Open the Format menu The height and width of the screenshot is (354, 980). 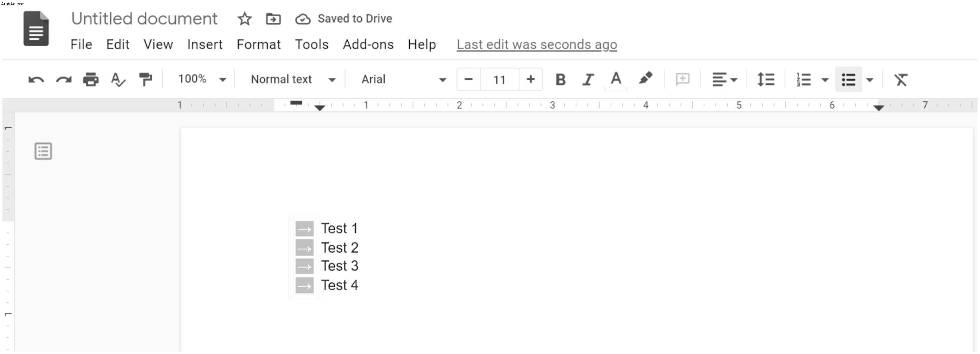coord(258,44)
